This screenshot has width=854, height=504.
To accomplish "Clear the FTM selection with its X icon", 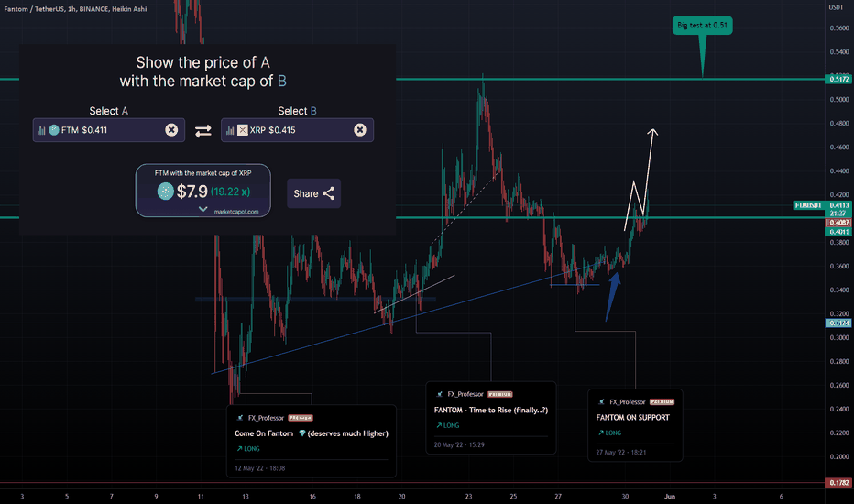I will [x=171, y=130].
